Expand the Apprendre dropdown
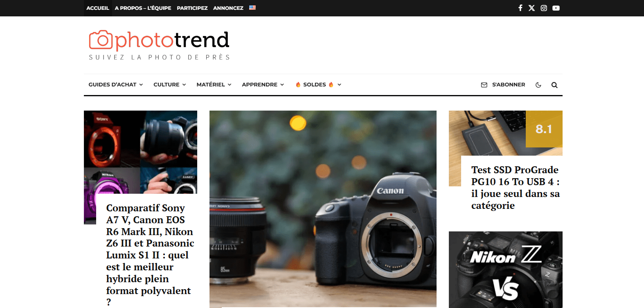 [263, 84]
